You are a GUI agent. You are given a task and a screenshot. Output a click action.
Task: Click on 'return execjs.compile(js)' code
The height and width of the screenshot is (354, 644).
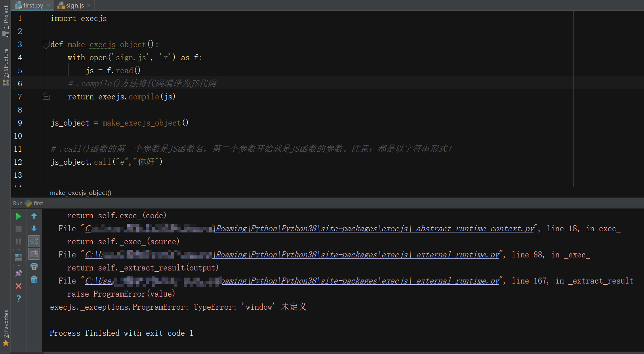pos(121,97)
